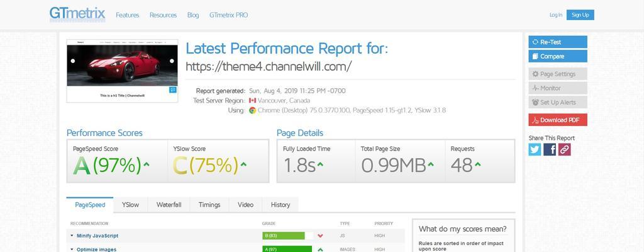Image resolution: width=644 pixels, height=252 pixels.
Task: Share report on Twitter icon
Action: pos(535,149)
